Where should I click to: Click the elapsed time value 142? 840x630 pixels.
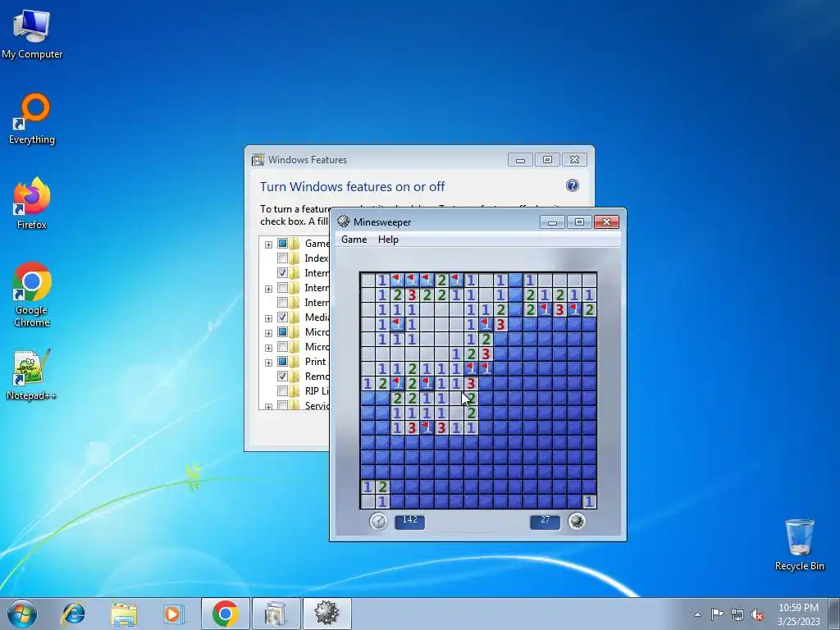pos(410,521)
